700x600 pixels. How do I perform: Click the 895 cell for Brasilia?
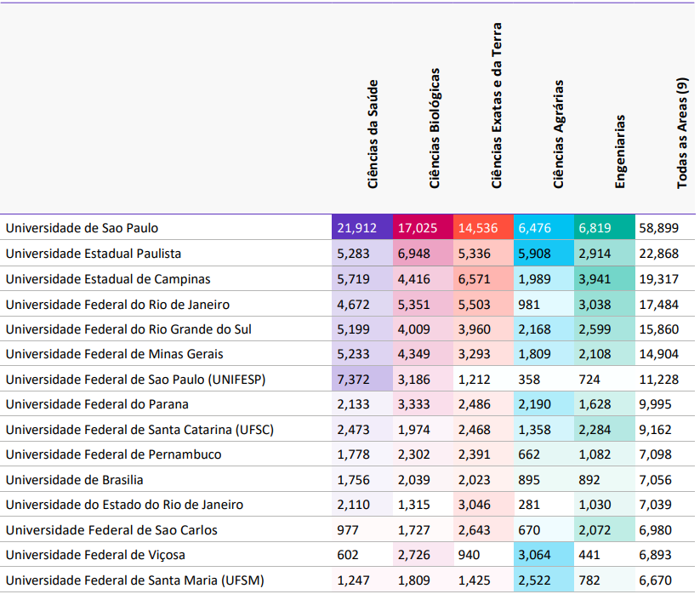point(543,479)
